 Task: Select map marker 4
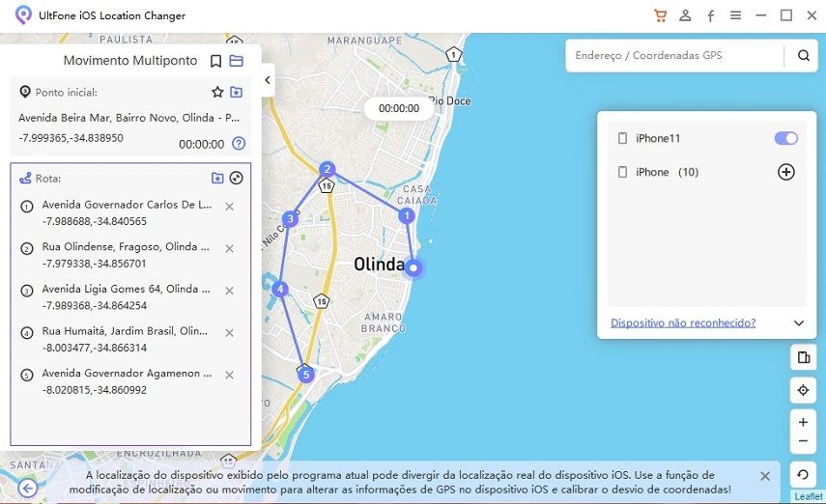[280, 289]
